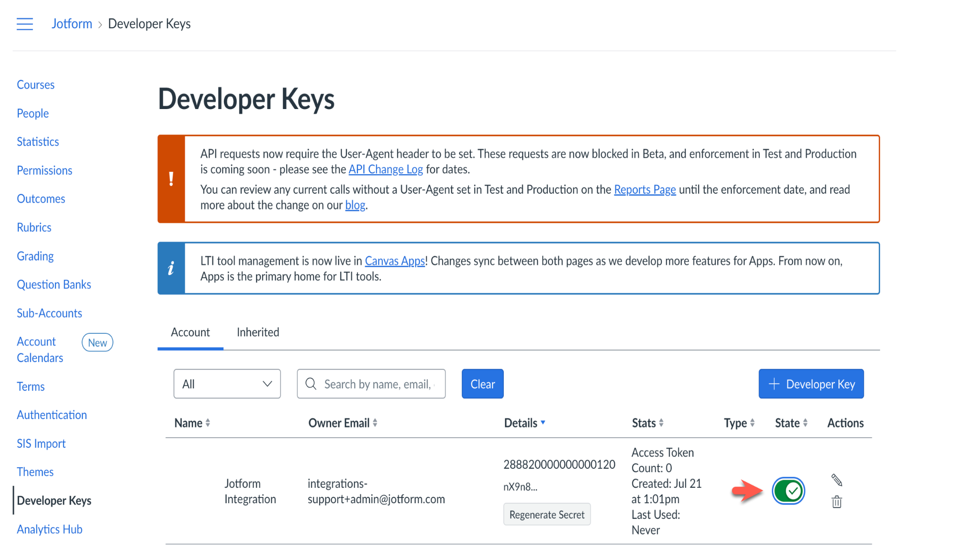Click the Regenerate Secret button
Image resolution: width=980 pixels, height=551 pixels.
click(547, 515)
